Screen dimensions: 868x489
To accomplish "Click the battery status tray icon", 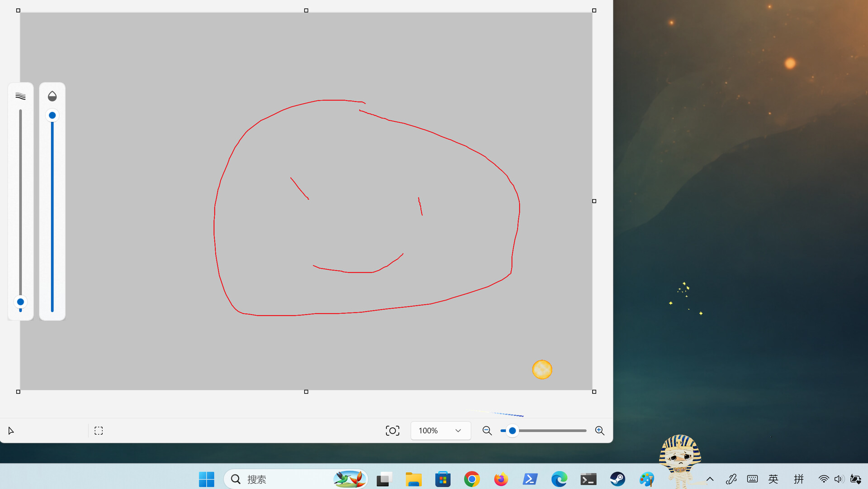I will (855, 479).
